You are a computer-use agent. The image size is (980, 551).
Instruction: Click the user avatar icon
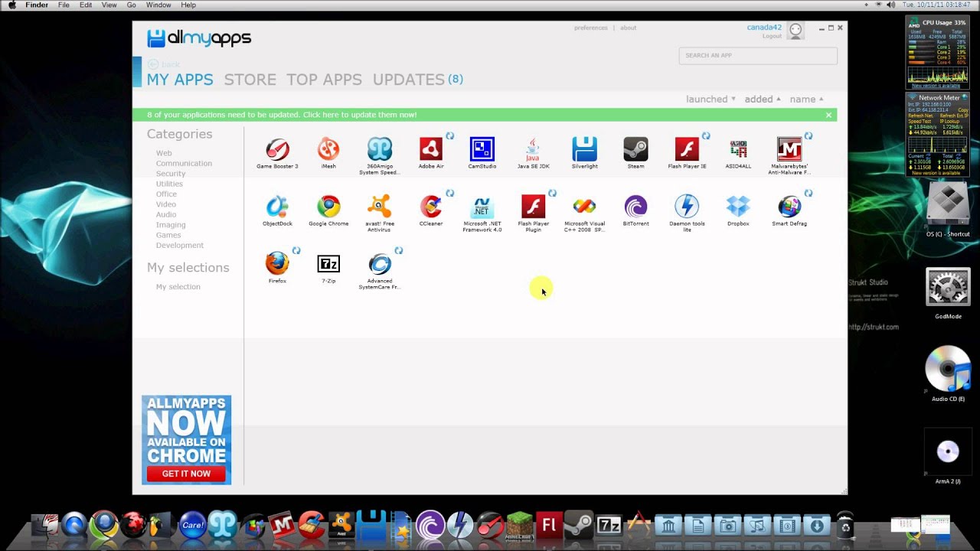[795, 31]
